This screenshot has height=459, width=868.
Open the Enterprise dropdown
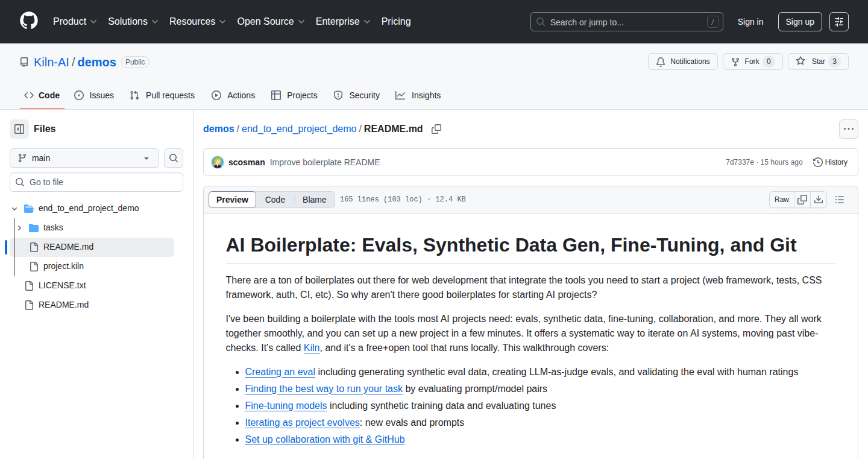pyautogui.click(x=343, y=22)
